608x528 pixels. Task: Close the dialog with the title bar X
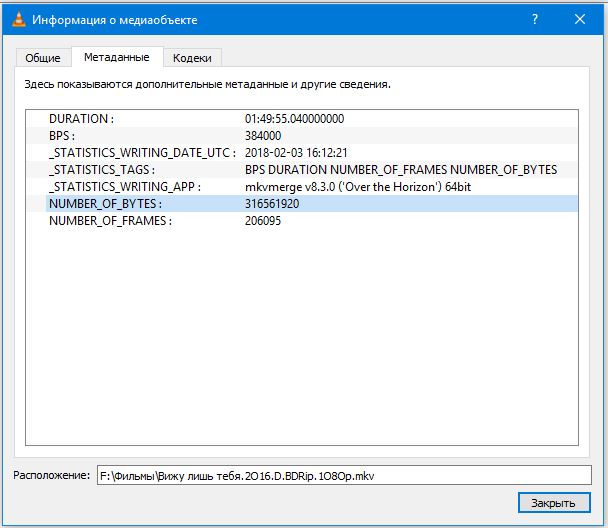point(579,20)
